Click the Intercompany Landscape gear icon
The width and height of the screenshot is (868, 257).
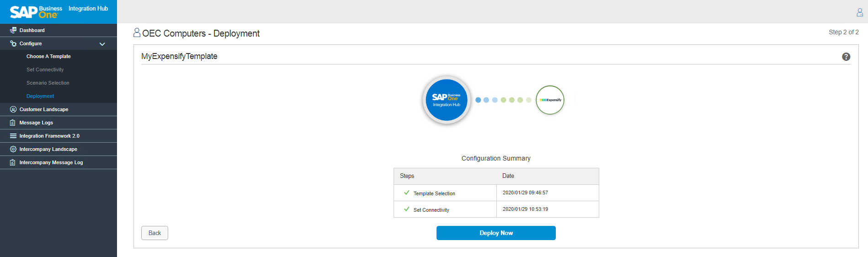point(13,149)
